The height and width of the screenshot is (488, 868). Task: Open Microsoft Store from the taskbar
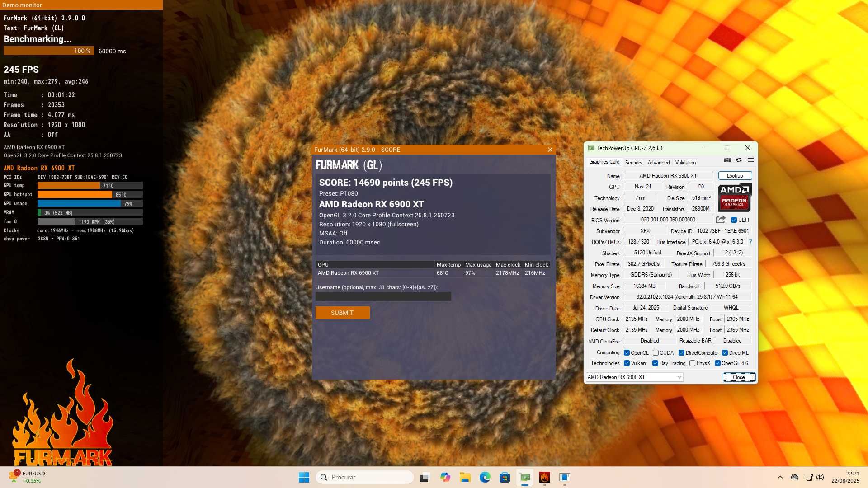click(505, 477)
